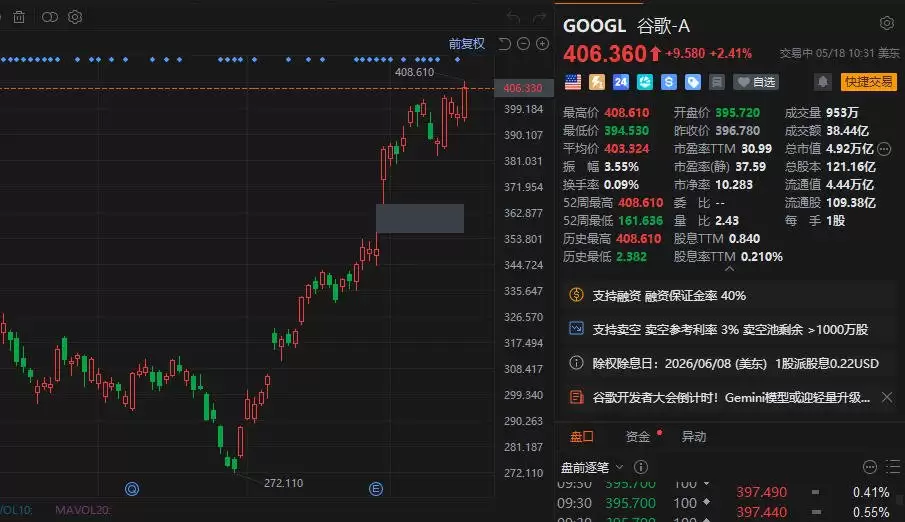Open the 前复权 adjustment dropdown
The image size is (905, 522).
466,44
